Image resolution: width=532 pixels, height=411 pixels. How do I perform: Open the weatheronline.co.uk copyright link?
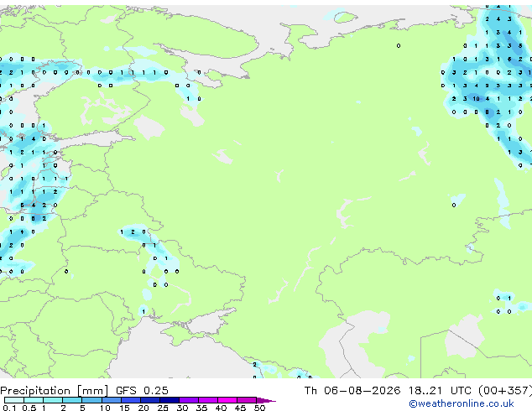(461, 403)
